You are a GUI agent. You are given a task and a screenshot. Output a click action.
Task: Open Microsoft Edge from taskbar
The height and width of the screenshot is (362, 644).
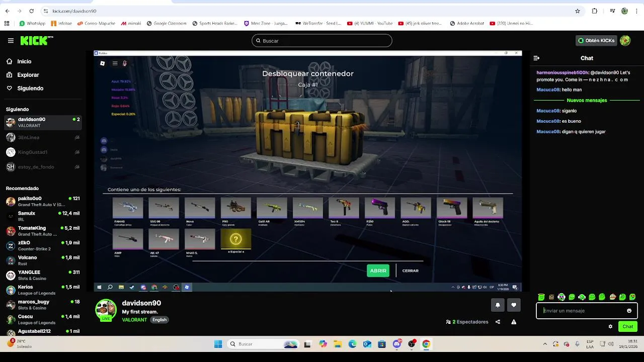tap(352, 344)
